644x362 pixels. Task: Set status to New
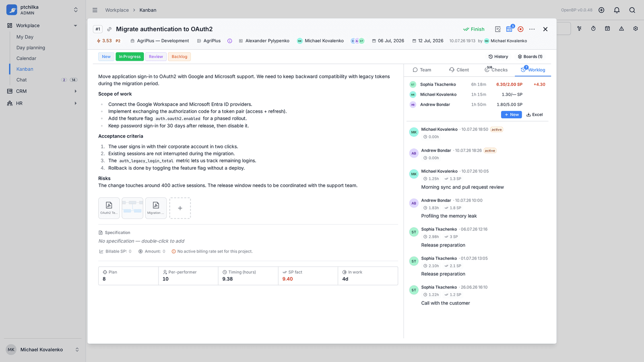point(106,57)
